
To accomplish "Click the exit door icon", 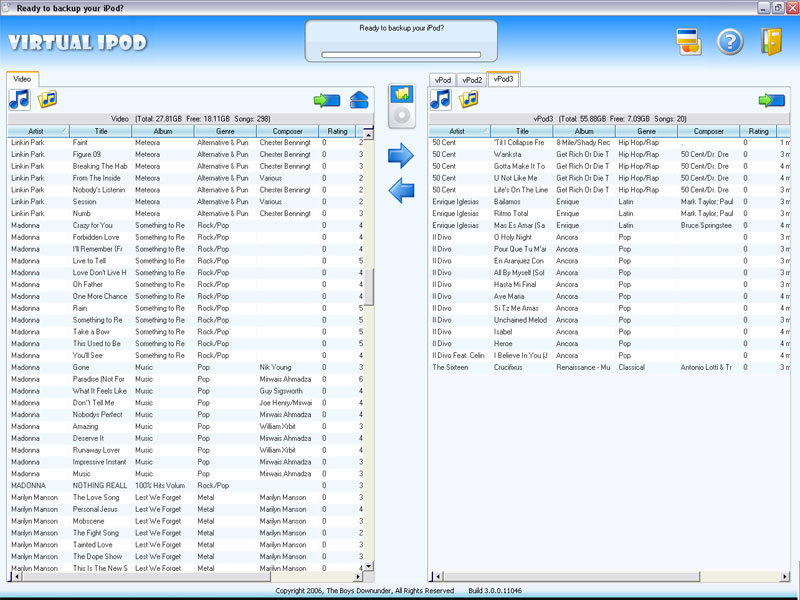I will (771, 42).
